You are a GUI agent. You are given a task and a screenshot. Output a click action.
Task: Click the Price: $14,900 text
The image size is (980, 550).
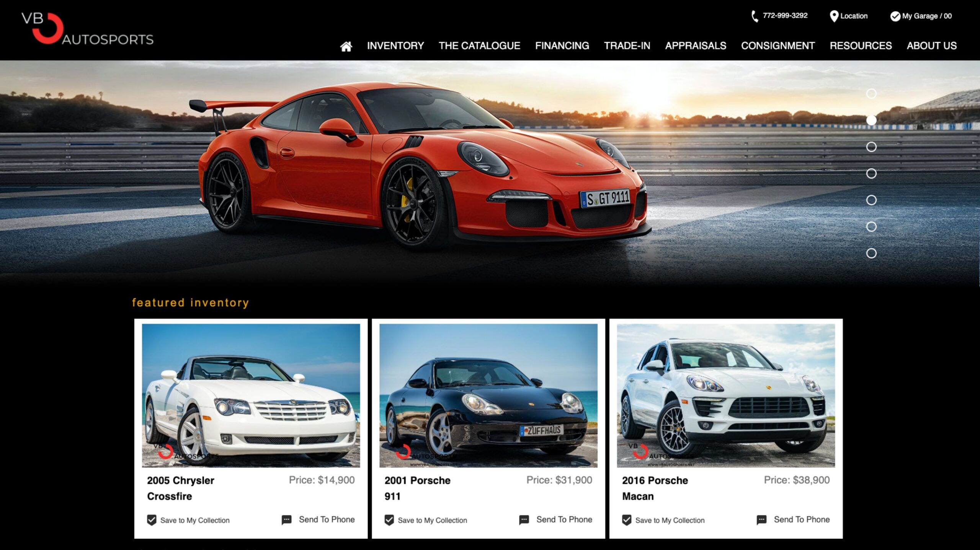pyautogui.click(x=322, y=480)
